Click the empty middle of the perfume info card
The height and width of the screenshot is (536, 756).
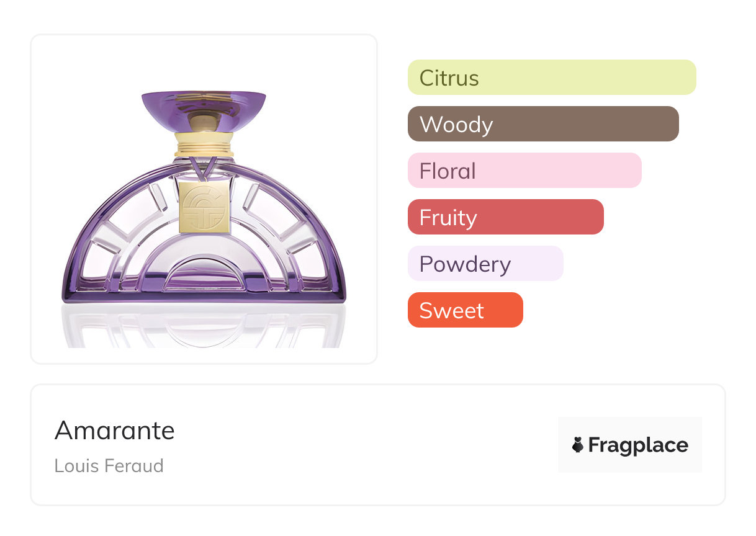[366, 445]
